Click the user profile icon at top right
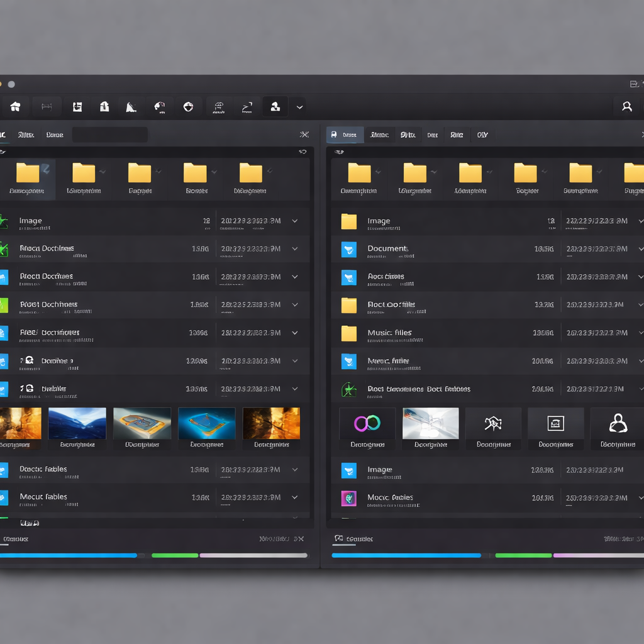This screenshot has height=644, width=644. tap(626, 107)
